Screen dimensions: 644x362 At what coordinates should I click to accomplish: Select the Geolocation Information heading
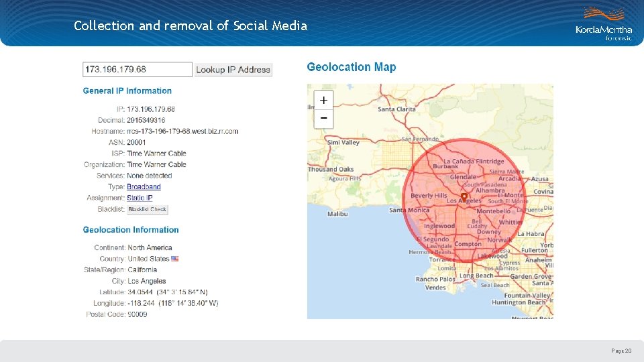[x=131, y=229]
